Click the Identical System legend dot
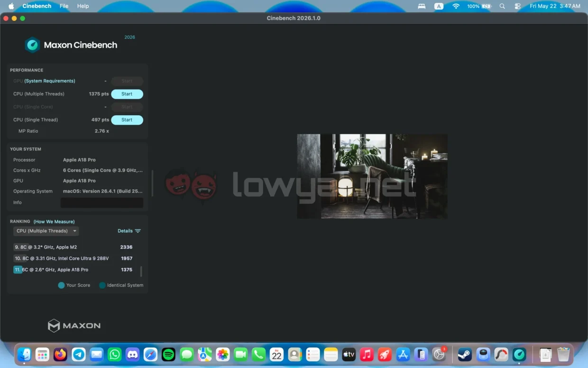 pos(102,285)
